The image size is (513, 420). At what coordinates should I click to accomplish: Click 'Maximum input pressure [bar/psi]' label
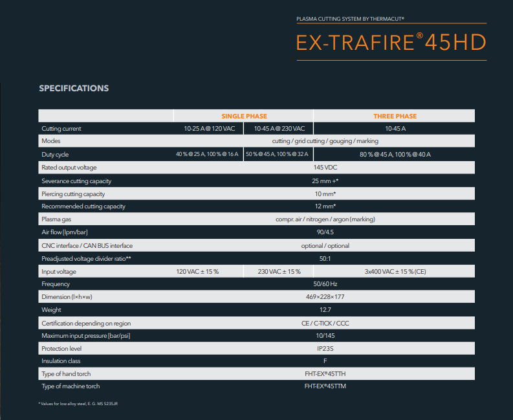86,336
